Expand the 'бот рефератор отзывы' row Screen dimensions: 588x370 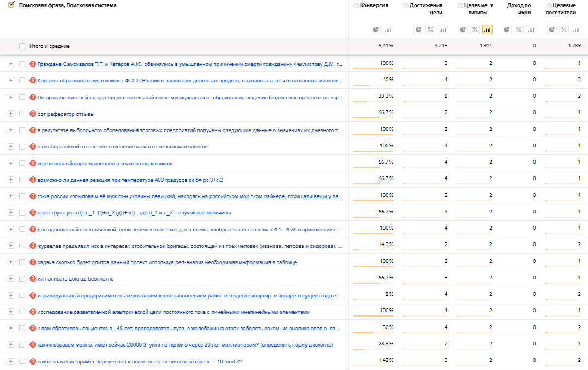click(x=11, y=114)
